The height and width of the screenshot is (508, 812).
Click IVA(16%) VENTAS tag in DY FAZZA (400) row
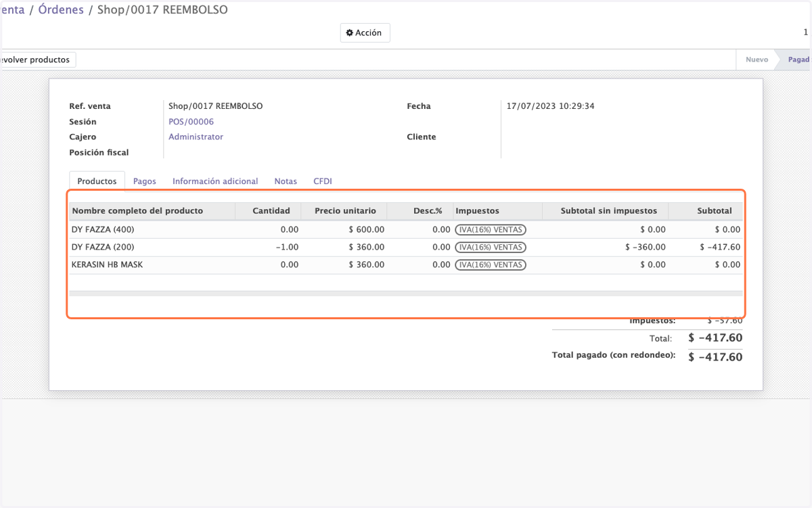click(x=491, y=229)
